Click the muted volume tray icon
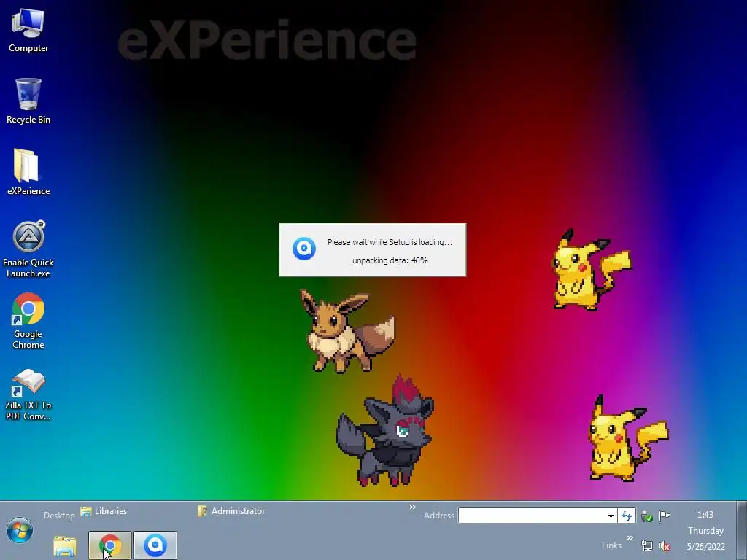This screenshot has height=560, width=747. (664, 545)
